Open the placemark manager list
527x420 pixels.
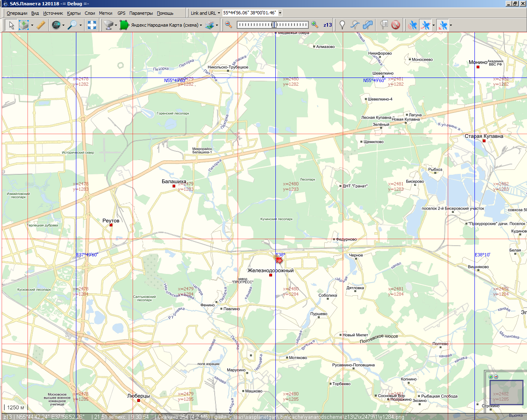click(x=384, y=25)
